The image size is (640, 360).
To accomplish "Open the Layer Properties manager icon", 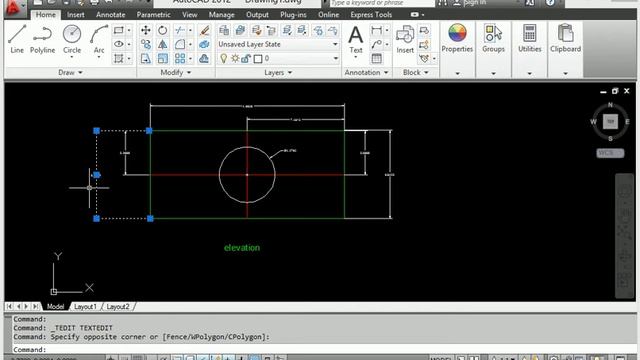I will (224, 30).
